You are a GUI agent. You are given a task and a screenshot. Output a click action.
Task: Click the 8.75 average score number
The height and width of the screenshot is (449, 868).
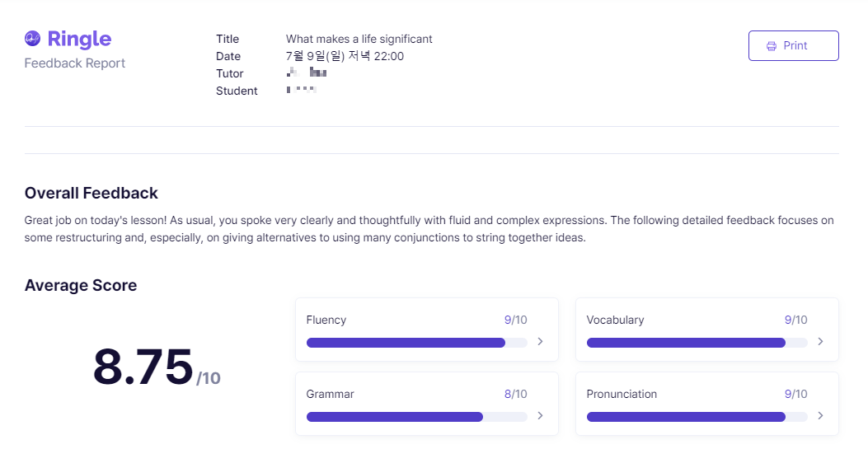[143, 367]
